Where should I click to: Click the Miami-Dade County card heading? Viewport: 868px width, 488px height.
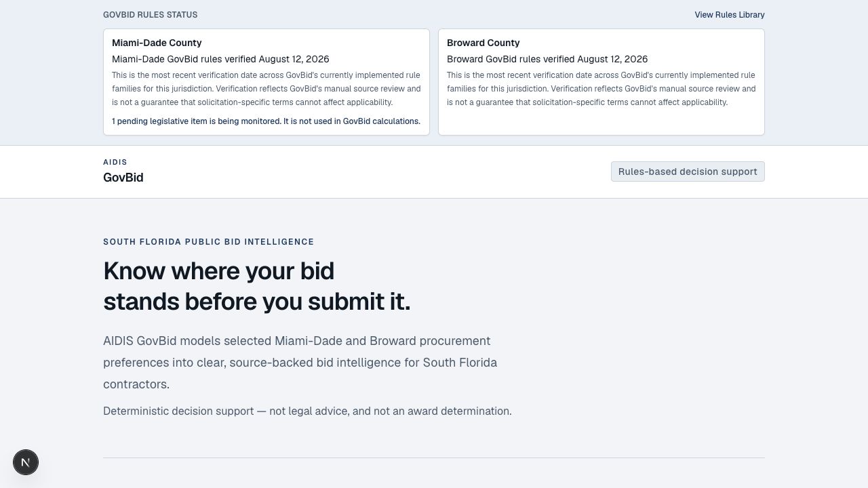tap(157, 43)
